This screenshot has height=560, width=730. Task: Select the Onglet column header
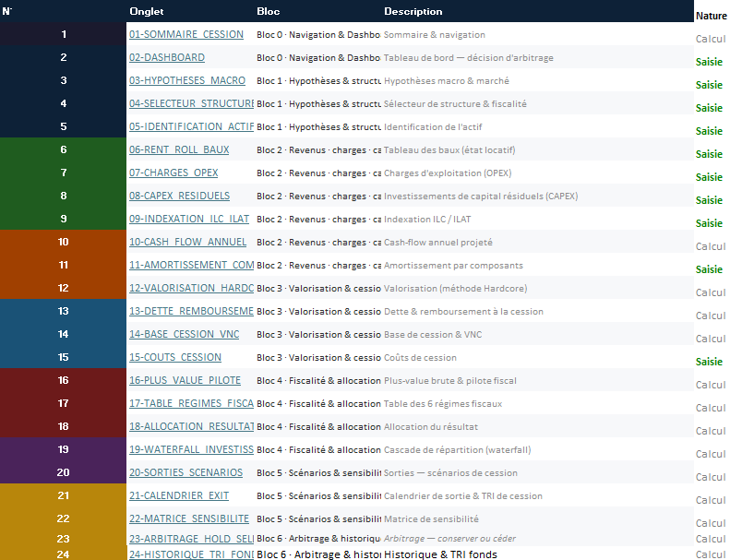[146, 11]
